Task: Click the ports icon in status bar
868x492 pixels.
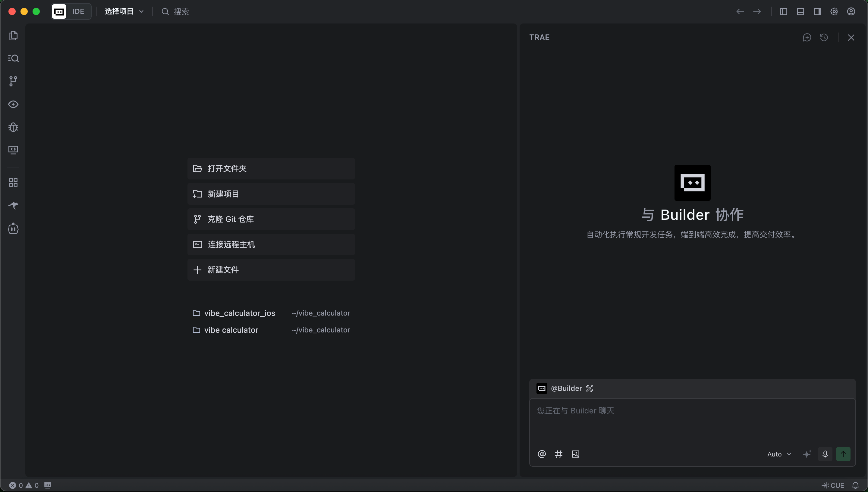Action: click(48, 485)
